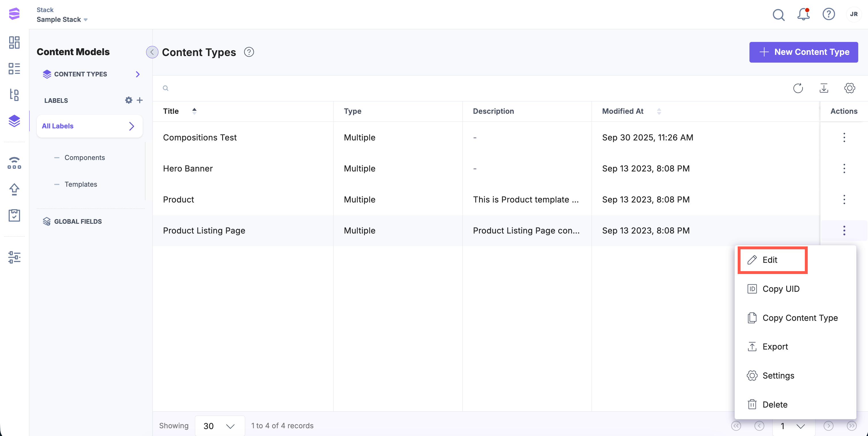
Task: Click the add label plus icon
Action: (x=139, y=100)
